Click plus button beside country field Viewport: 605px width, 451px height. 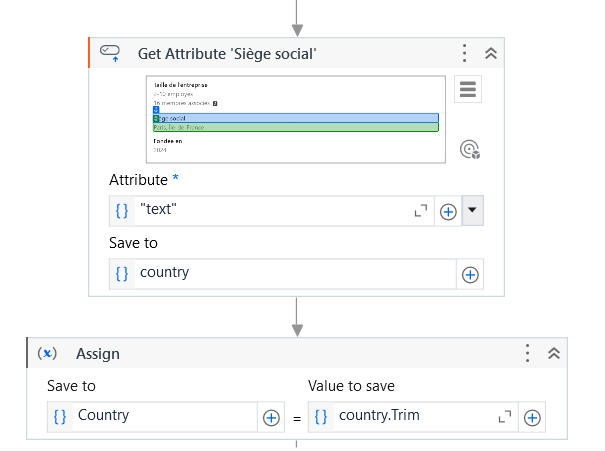pos(470,274)
